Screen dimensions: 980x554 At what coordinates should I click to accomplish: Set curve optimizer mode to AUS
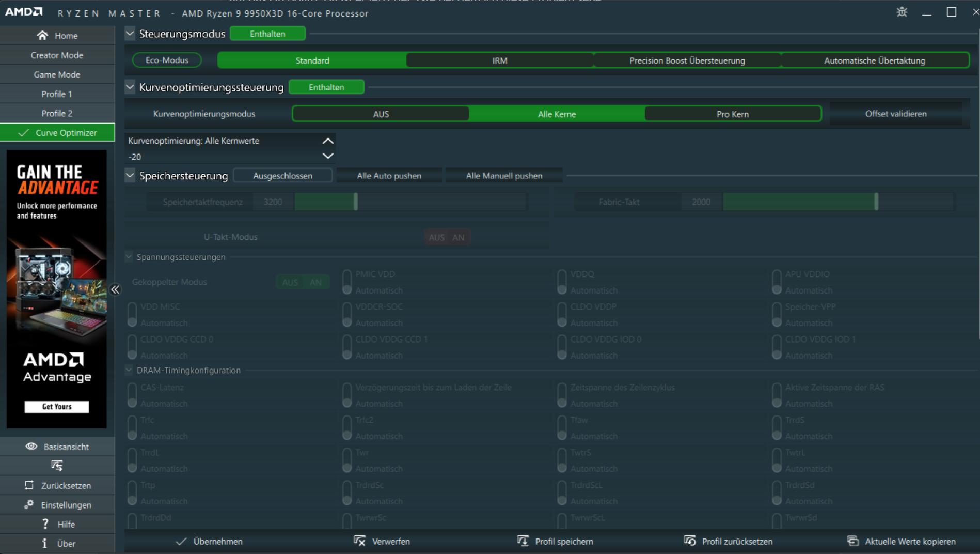(381, 114)
